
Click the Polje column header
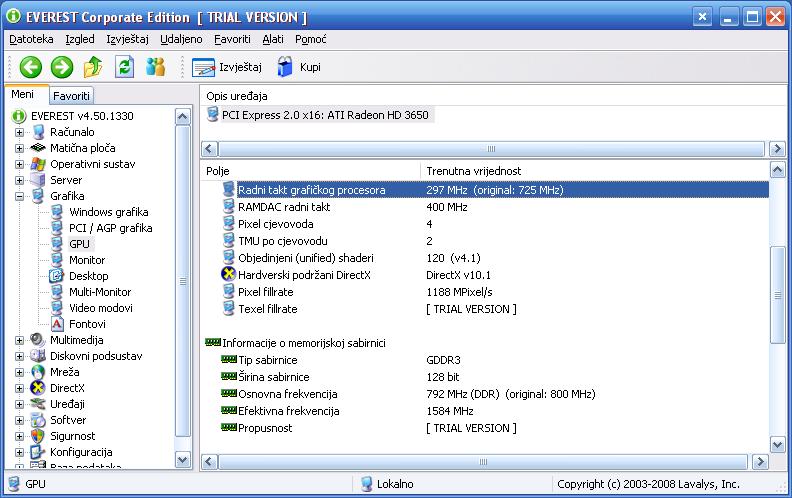[x=310, y=171]
